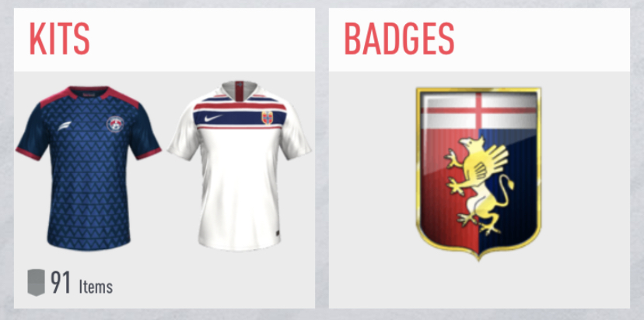This screenshot has height=320, width=644.
Task: Click the navy chest band on white kit
Action: (x=240, y=118)
